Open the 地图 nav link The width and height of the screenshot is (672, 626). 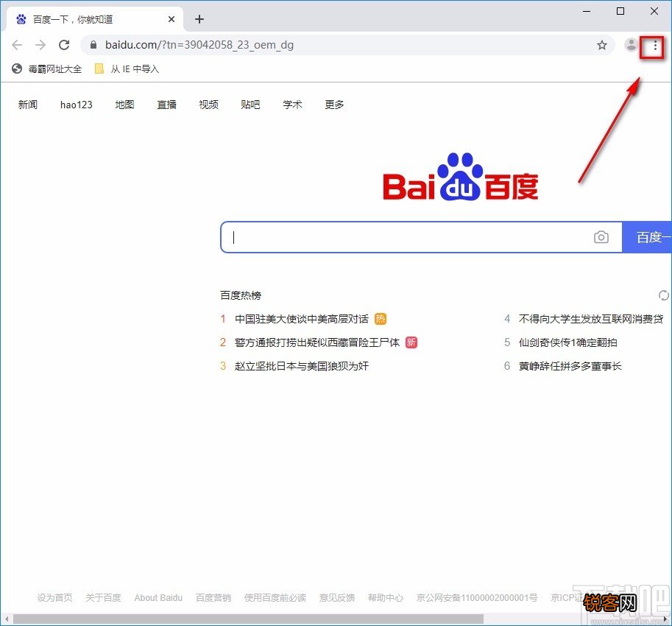click(124, 105)
